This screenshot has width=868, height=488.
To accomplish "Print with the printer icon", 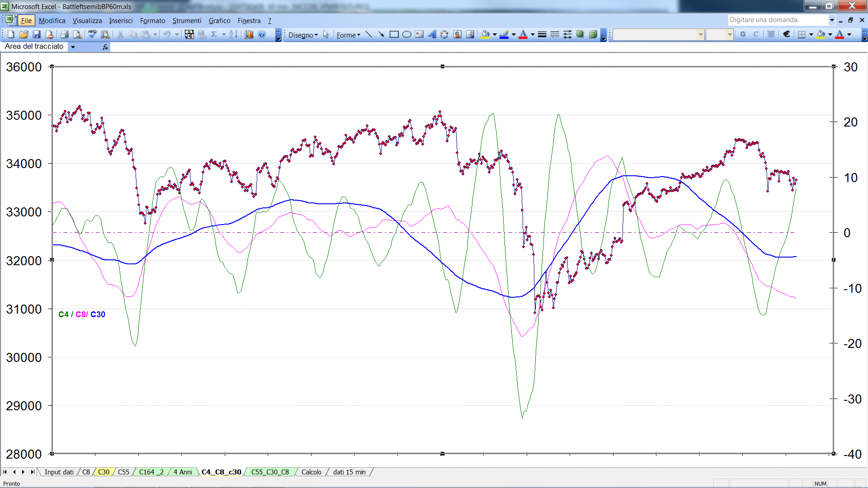I will pyautogui.click(x=64, y=34).
